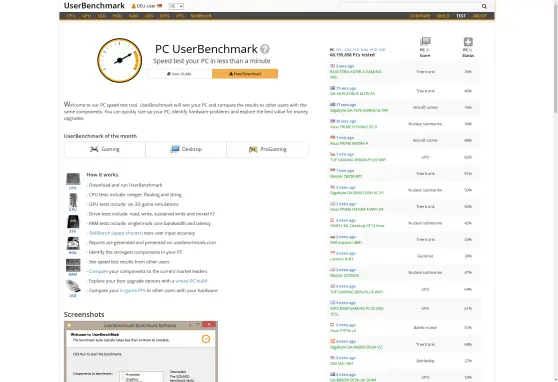
Task: Click the 'Gunboat' score cell
Action: point(425,256)
